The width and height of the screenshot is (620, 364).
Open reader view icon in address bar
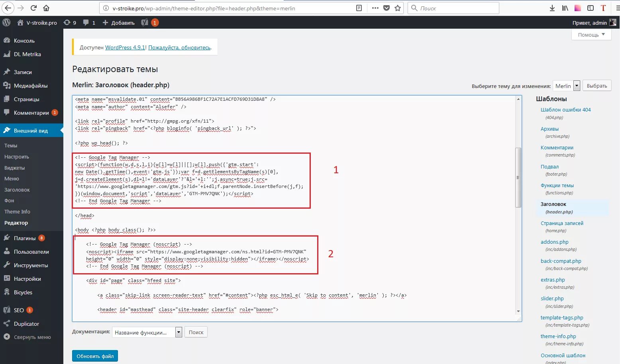tap(359, 8)
